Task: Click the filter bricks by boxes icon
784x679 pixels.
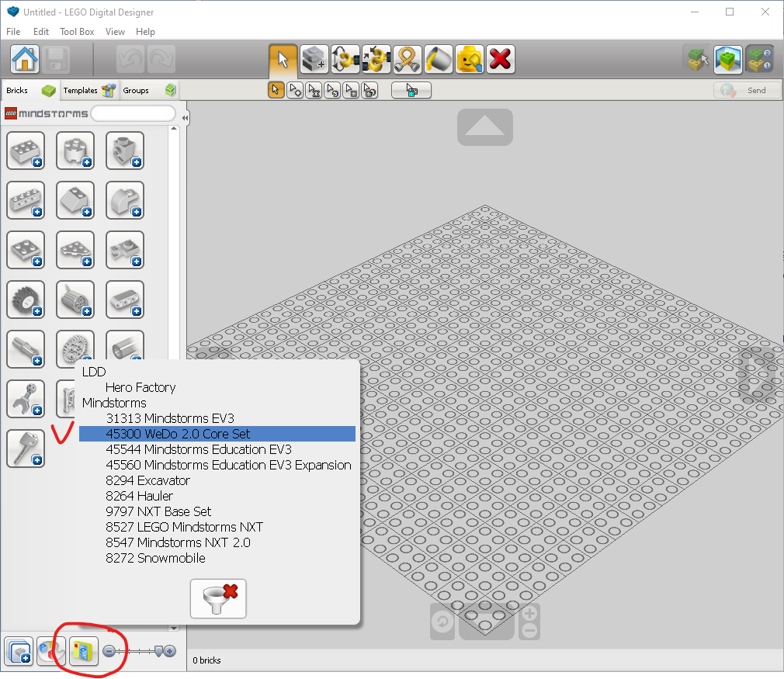Action: pyautogui.click(x=84, y=651)
